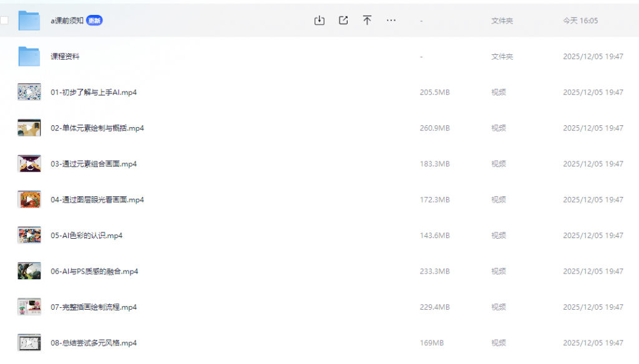The width and height of the screenshot is (639, 364).
Task: Play the 01-初步了解与上手AI video thumbnail
Action: coord(29,92)
